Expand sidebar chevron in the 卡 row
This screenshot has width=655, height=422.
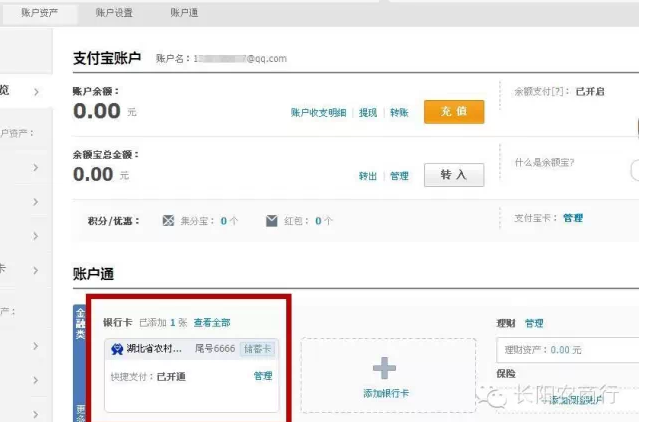pos(36,270)
